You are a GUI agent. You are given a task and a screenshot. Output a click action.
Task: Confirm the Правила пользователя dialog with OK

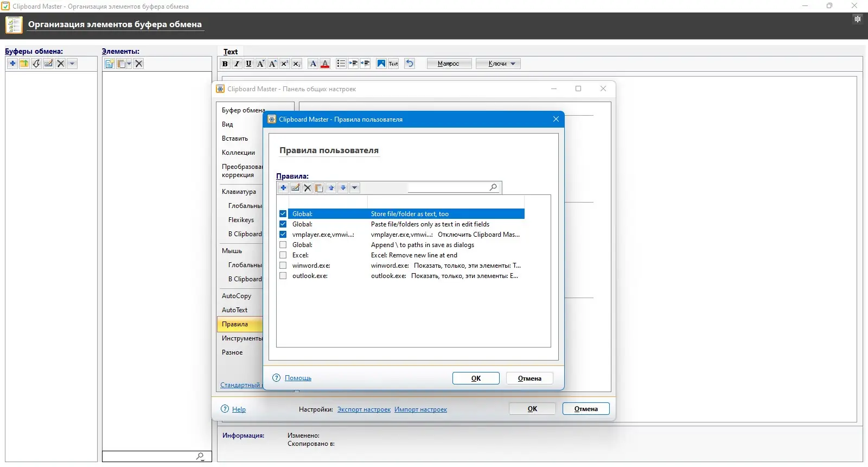tap(476, 378)
